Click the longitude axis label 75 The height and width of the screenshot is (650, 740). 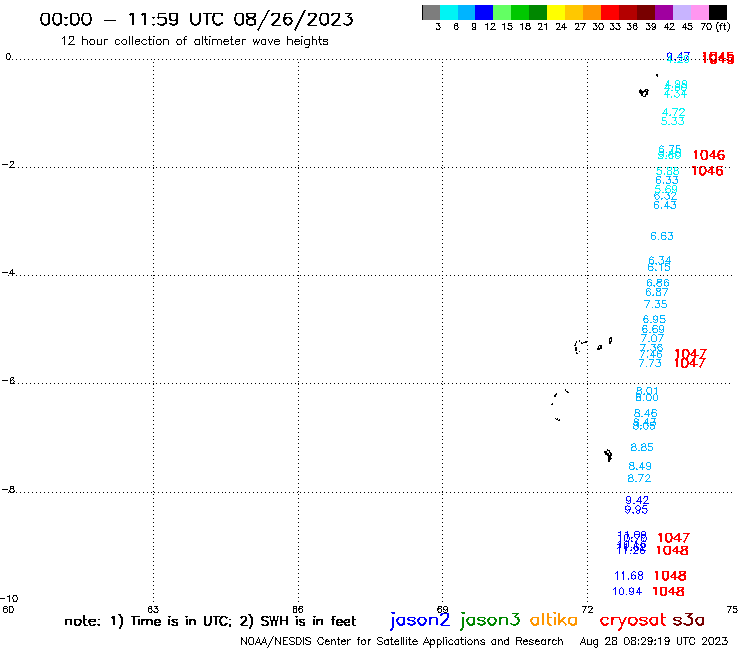click(x=732, y=609)
